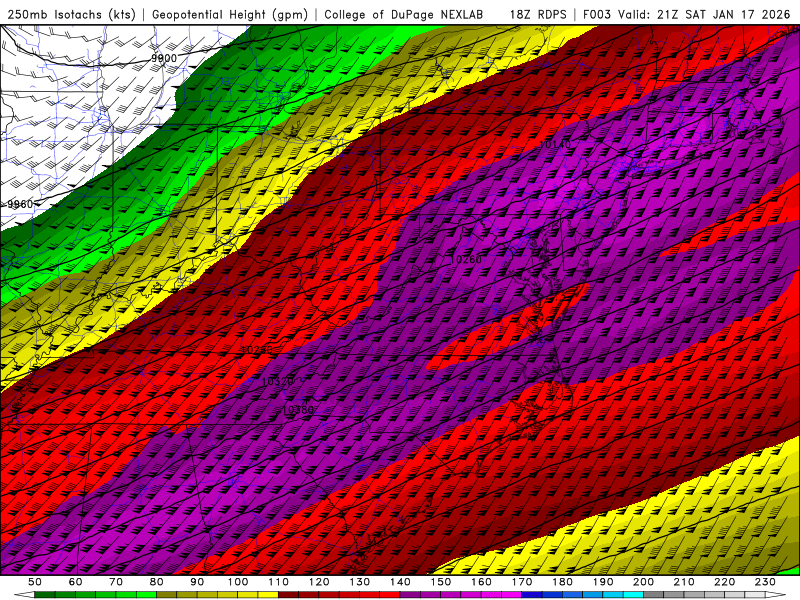Image resolution: width=800 pixels, height=600 pixels.
Task: Click the 110 value on the color scale
Action: [x=279, y=582]
